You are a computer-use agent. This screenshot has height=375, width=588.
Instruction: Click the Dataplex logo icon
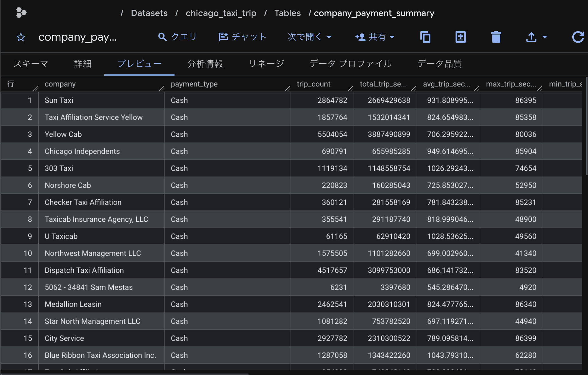click(x=21, y=13)
